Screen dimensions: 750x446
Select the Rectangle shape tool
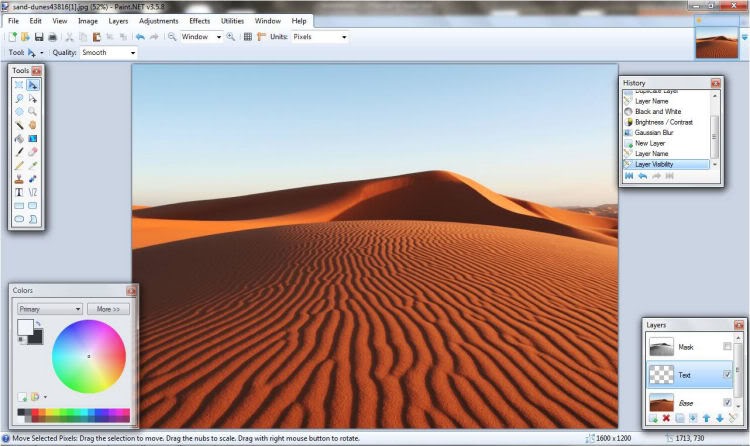(x=19, y=206)
